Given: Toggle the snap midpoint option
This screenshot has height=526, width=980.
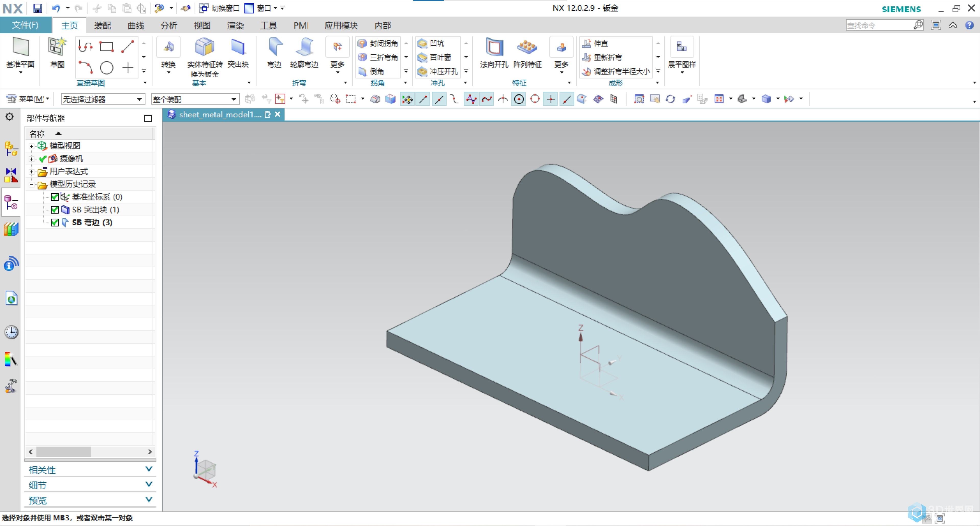Looking at the screenshot, I should (x=439, y=99).
